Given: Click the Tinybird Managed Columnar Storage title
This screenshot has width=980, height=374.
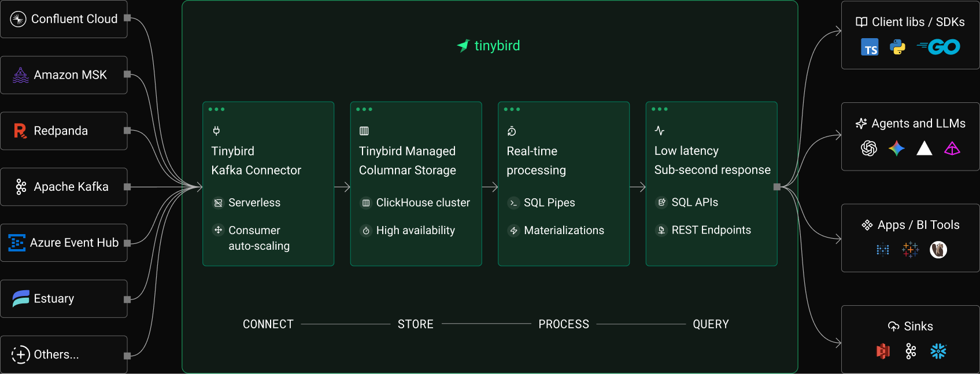Looking at the screenshot, I should [x=408, y=161].
